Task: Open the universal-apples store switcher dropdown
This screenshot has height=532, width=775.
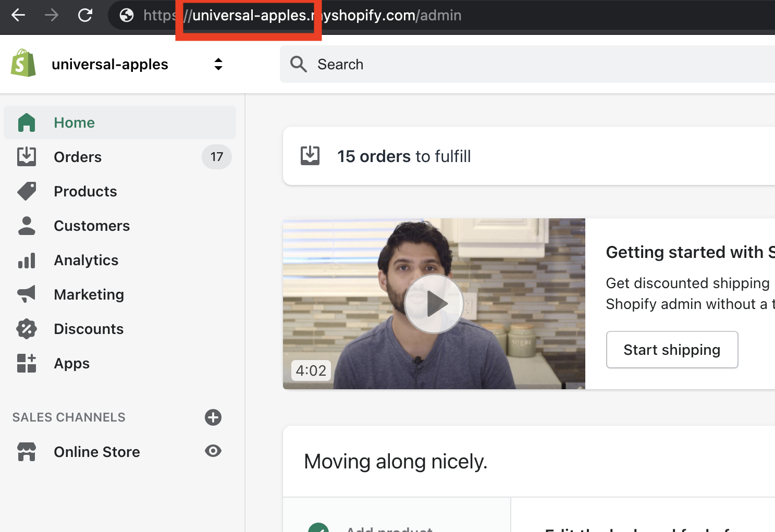Action: (x=218, y=64)
